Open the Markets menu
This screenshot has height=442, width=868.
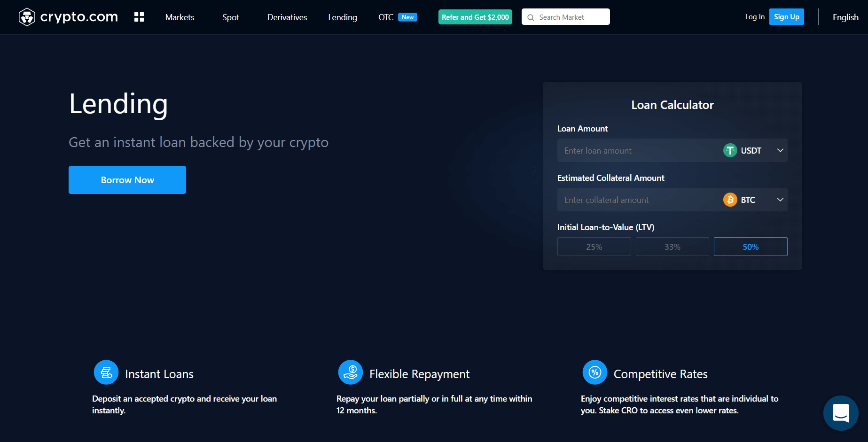pyautogui.click(x=180, y=17)
